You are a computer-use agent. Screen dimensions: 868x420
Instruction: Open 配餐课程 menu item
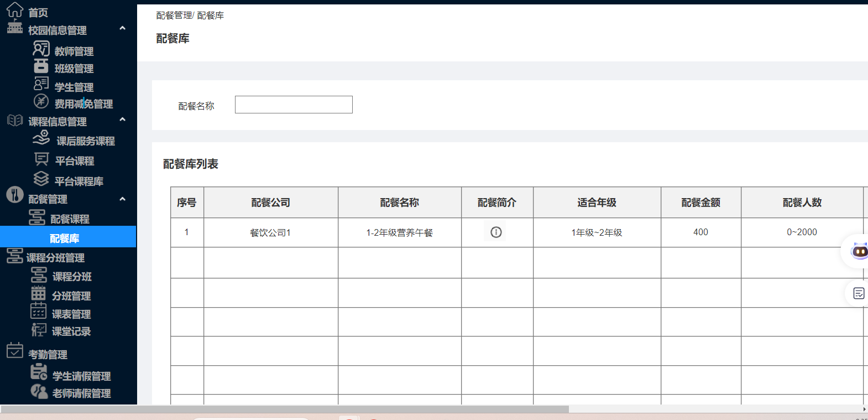70,219
